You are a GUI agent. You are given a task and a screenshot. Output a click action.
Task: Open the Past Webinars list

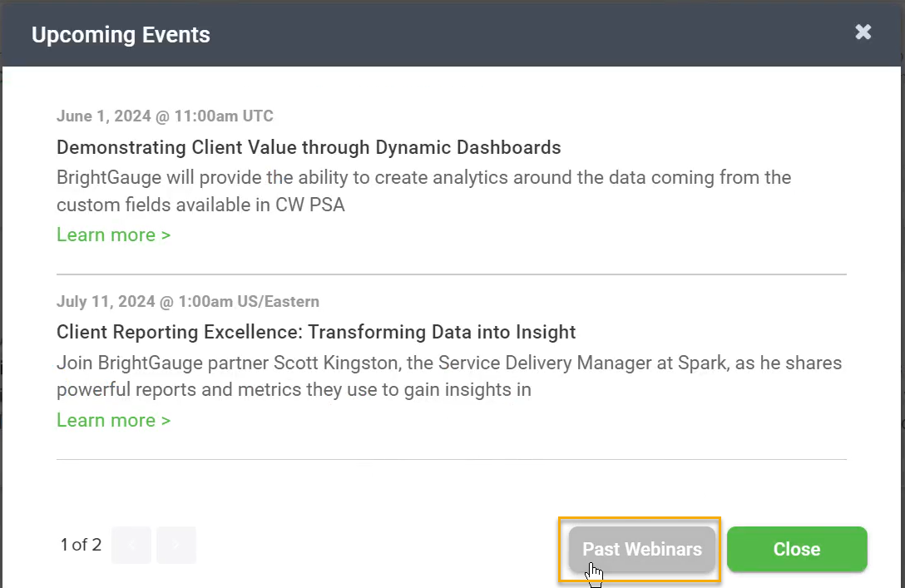click(642, 549)
